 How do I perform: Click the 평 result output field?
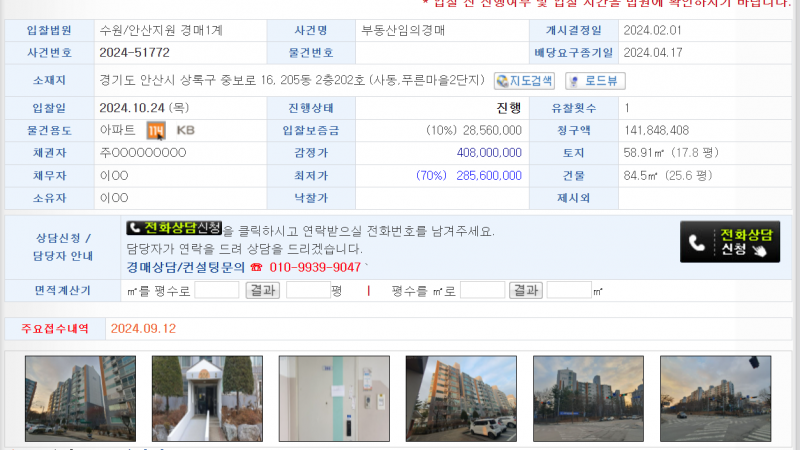308,291
